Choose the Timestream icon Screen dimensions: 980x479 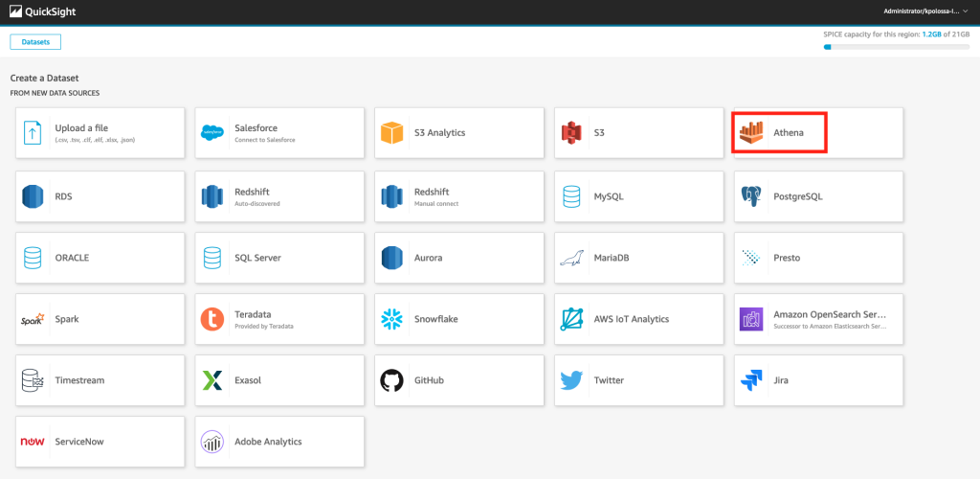[x=33, y=380]
